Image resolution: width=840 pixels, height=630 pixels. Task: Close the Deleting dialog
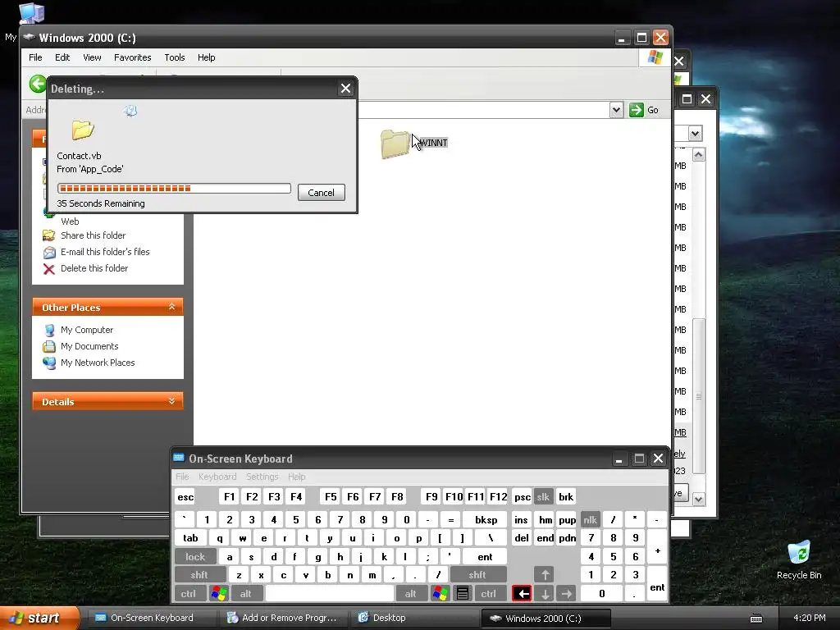pos(345,89)
